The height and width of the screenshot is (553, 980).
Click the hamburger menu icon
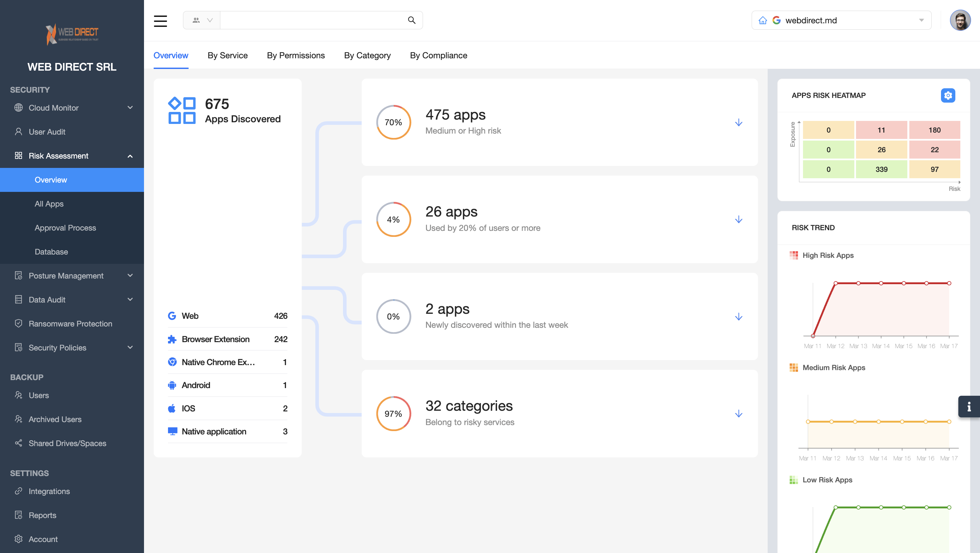click(x=160, y=21)
